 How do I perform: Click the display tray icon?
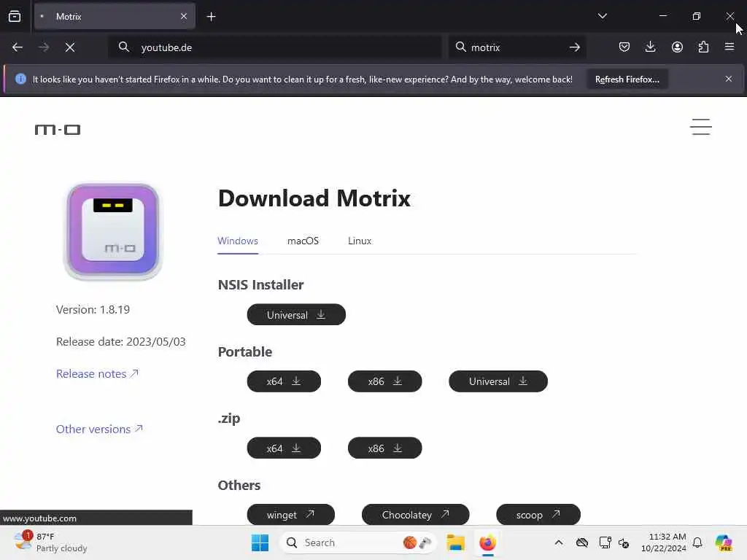605,542
